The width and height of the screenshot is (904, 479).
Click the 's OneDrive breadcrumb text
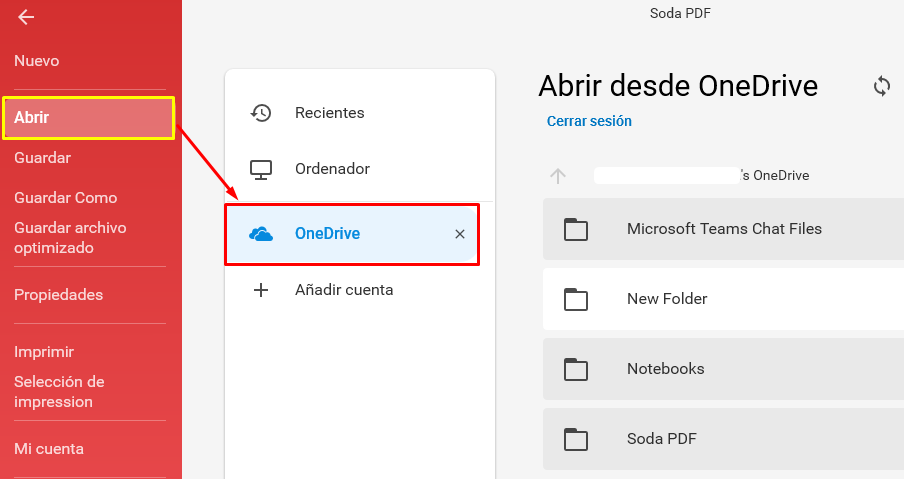point(774,175)
